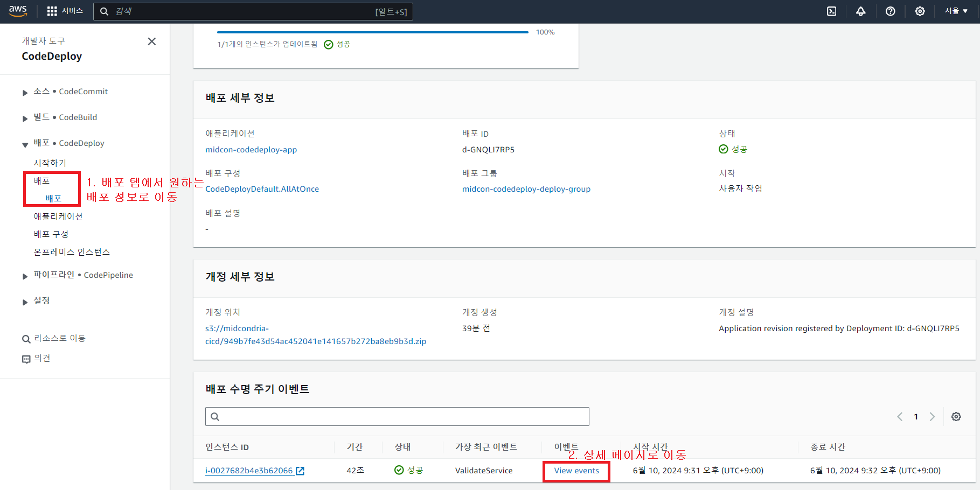
Task: Go to previous page of lifecycle events
Action: pos(900,417)
